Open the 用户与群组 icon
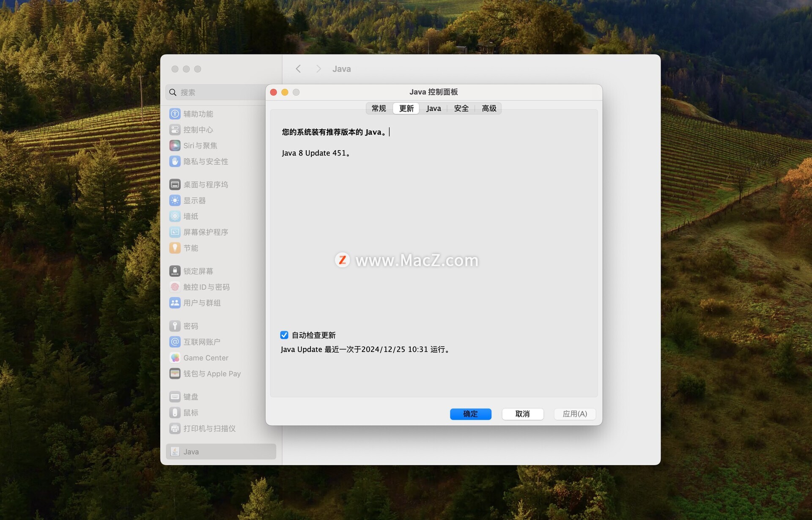 175,303
